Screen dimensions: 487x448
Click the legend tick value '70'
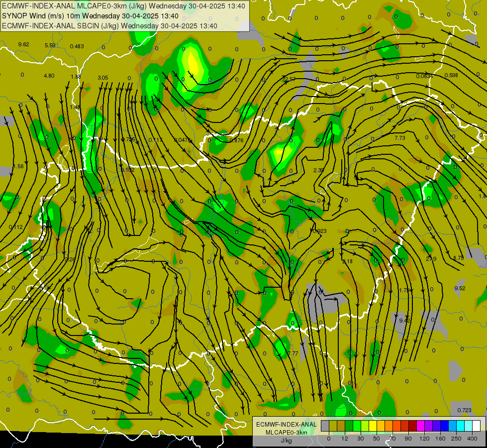tap(392, 439)
